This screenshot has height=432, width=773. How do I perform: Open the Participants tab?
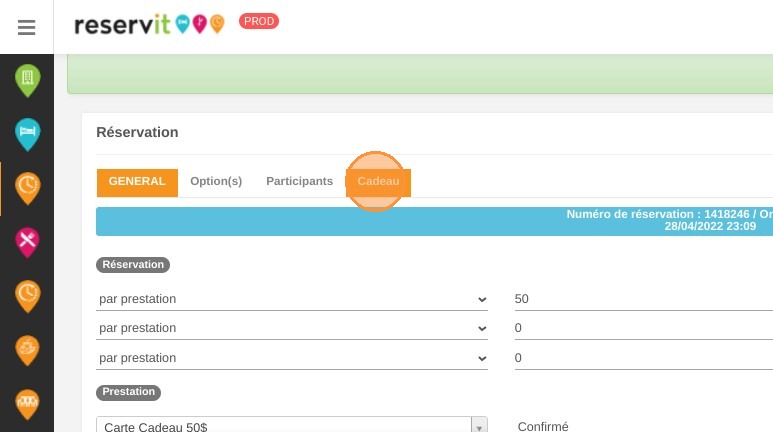pos(299,181)
